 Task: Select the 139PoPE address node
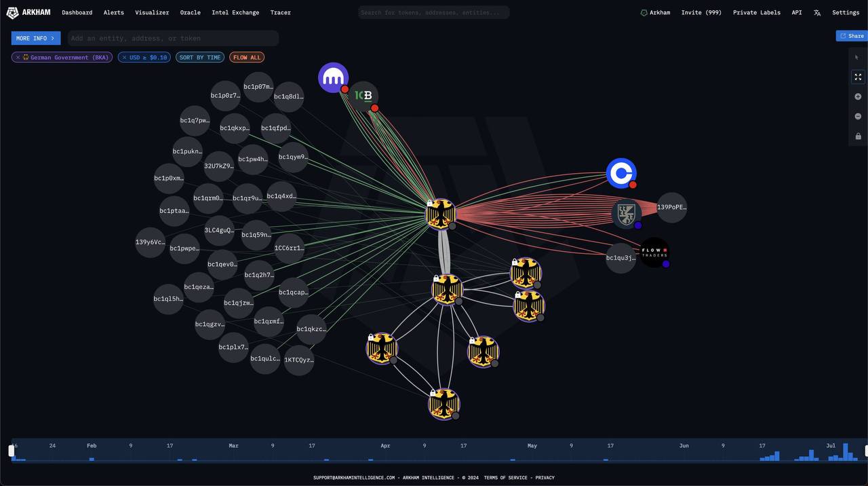point(671,208)
